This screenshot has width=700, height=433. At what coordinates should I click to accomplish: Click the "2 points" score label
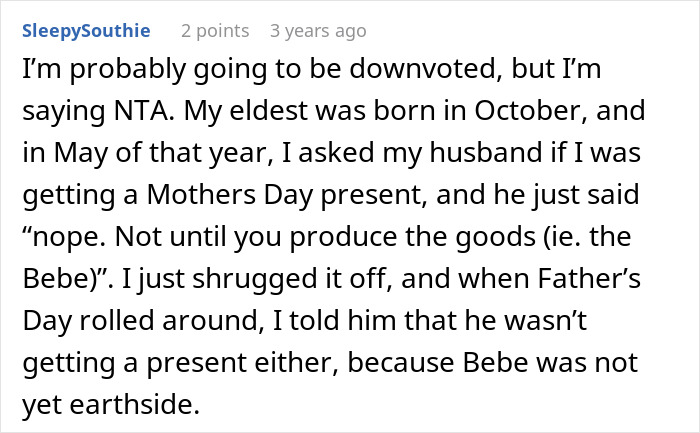216,31
